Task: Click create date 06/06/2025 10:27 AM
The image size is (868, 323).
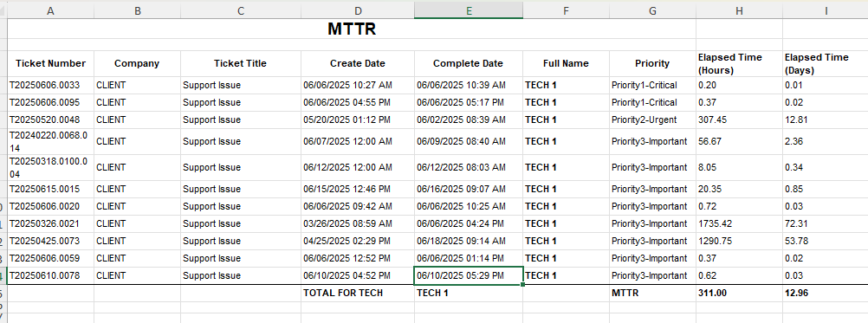Action: 358,85
